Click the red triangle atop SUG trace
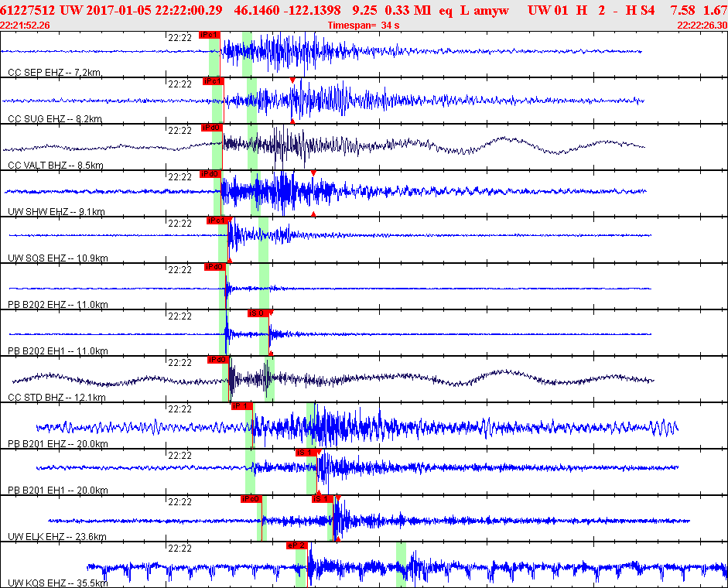Image resolution: width=728 pixels, height=588 pixels. coord(292,80)
